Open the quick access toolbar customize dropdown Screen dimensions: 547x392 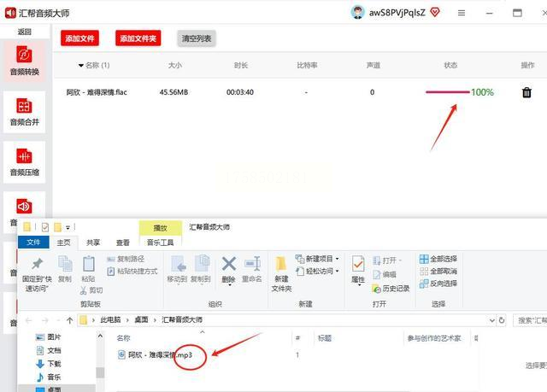pos(68,228)
